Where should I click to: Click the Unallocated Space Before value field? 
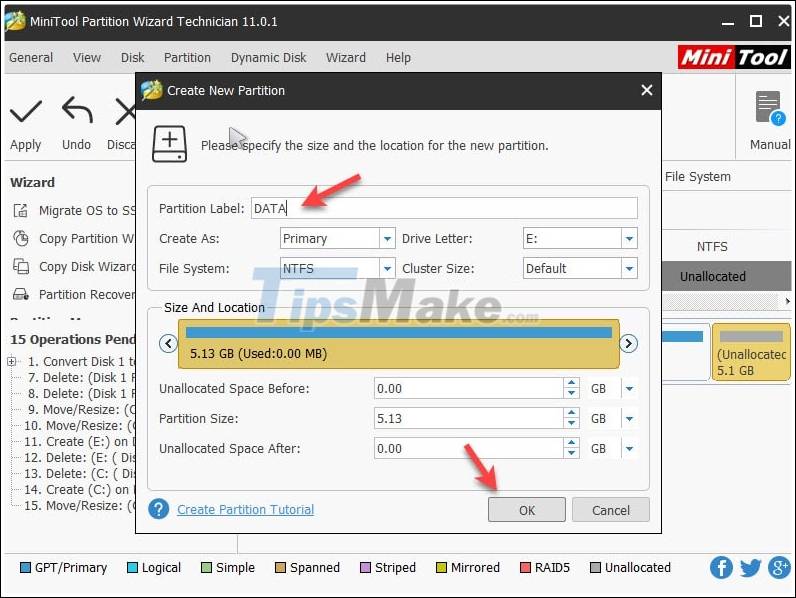pos(469,389)
